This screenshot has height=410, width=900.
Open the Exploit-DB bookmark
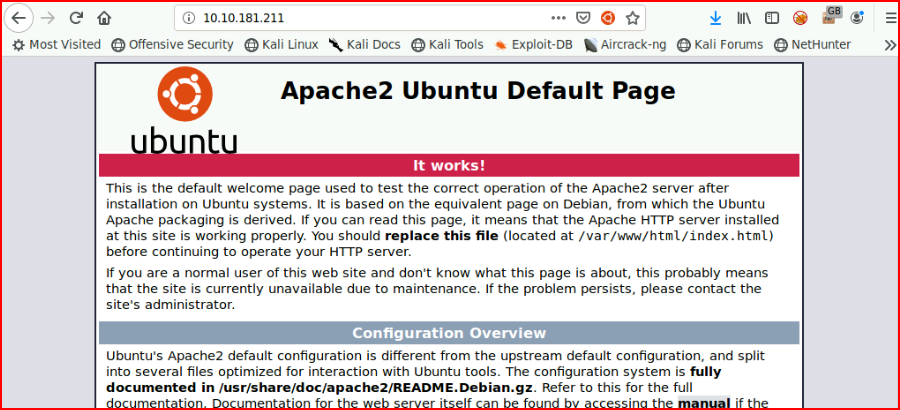(533, 44)
